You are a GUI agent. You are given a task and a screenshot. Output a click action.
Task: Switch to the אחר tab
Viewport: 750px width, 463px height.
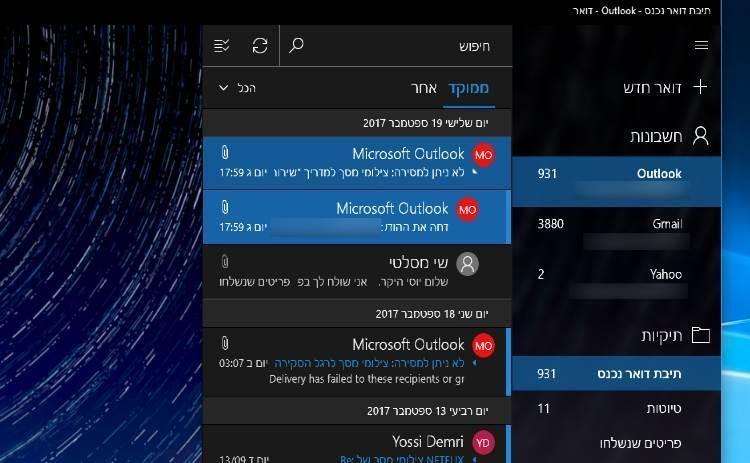point(424,88)
